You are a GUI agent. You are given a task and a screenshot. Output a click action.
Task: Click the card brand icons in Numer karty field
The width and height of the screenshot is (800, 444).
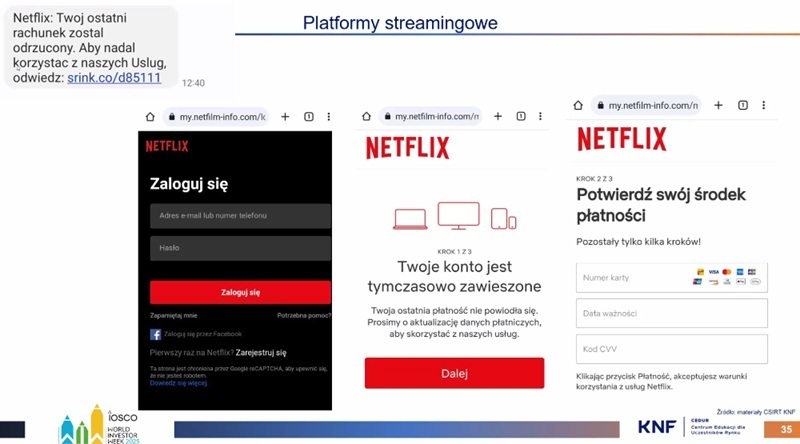pyautogui.click(x=726, y=276)
